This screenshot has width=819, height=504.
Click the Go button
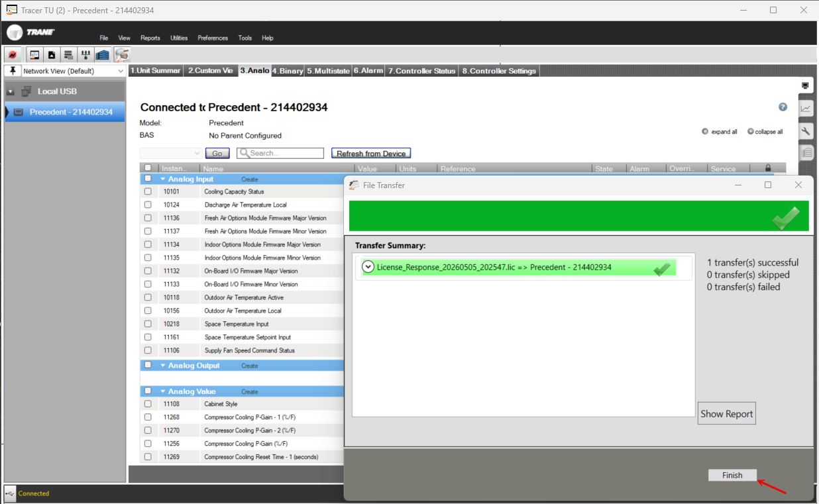217,153
